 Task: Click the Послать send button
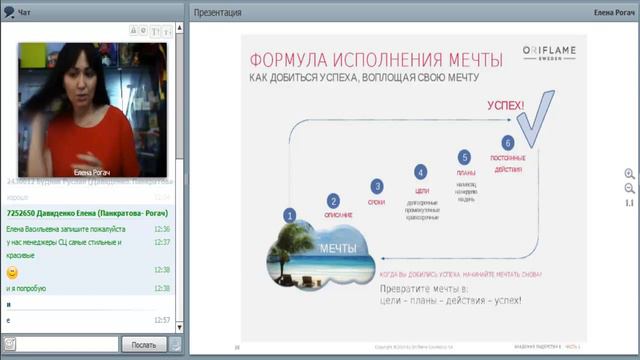pyautogui.click(x=144, y=344)
